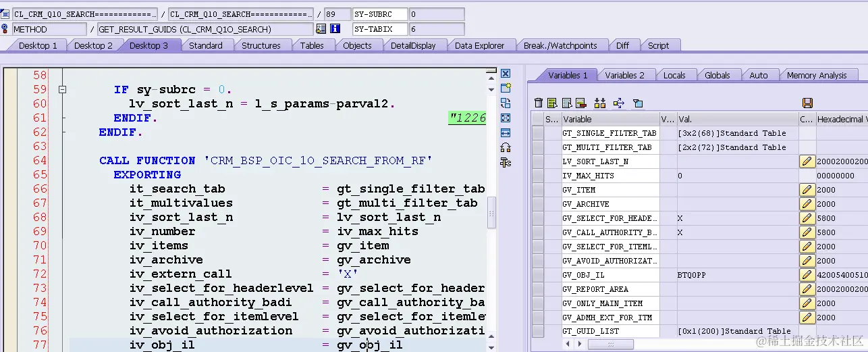The height and width of the screenshot is (352, 868).
Task: Click the SY-SUBRC input field
Action: [x=380, y=14]
